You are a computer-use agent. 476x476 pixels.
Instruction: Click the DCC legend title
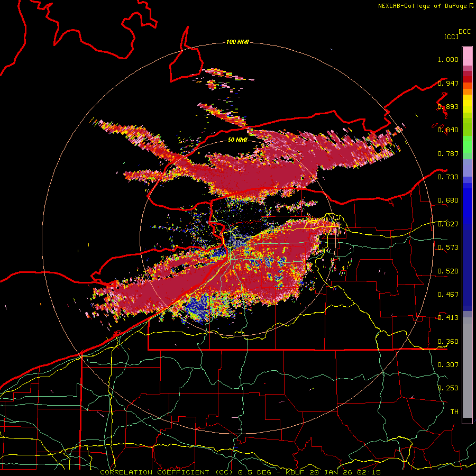coord(464,32)
